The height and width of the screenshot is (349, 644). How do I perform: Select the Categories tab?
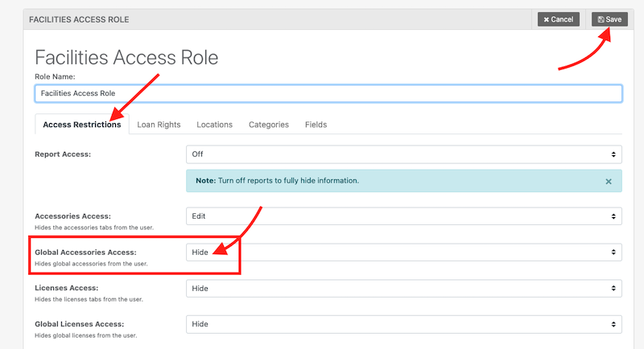[x=268, y=125]
